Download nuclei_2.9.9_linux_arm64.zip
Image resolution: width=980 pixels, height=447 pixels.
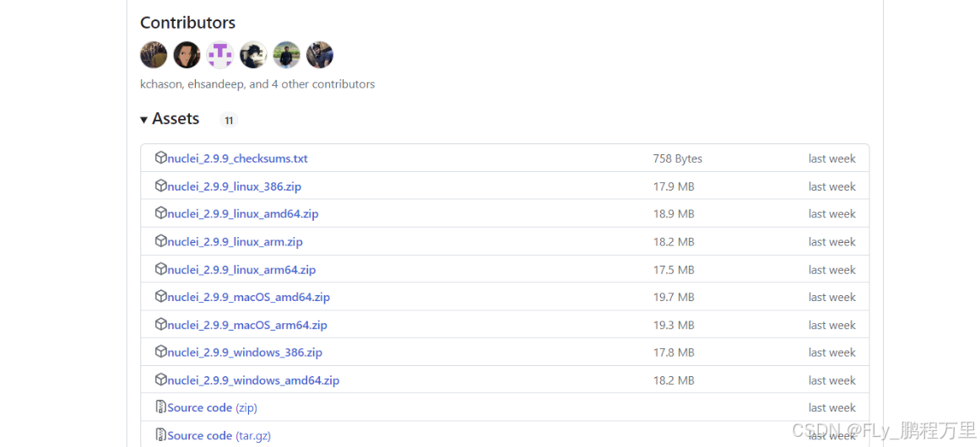(x=241, y=270)
